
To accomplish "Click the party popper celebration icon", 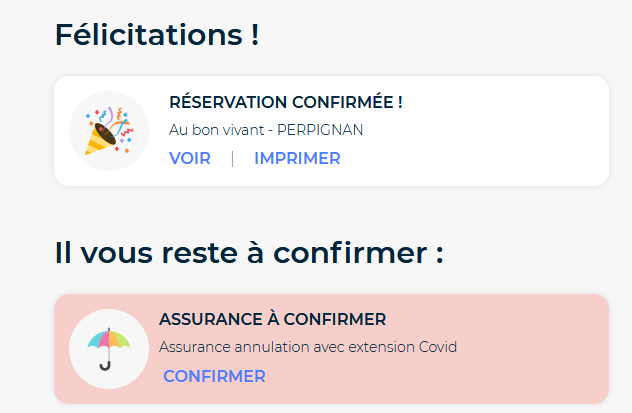I will click(109, 131).
